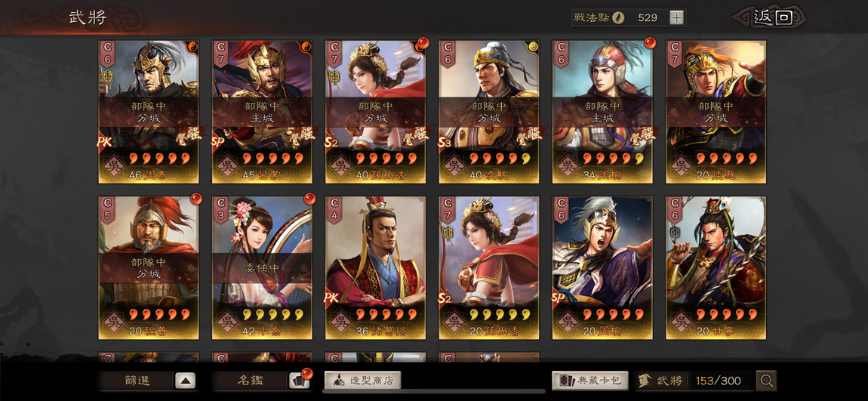Tap the red notification dot on 小喬's card
Viewport: 868px width, 401px height.
pos(309,199)
